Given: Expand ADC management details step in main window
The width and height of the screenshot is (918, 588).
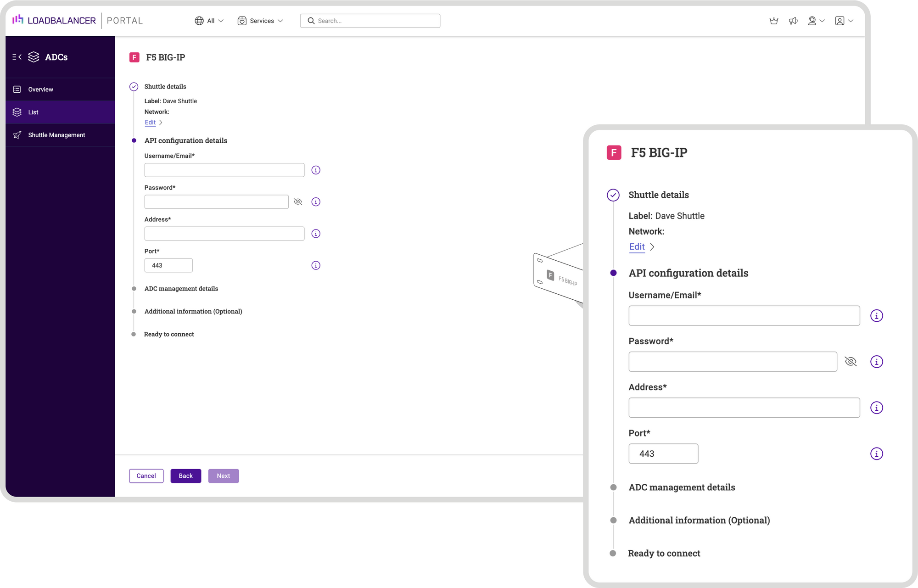Looking at the screenshot, I should coord(181,289).
